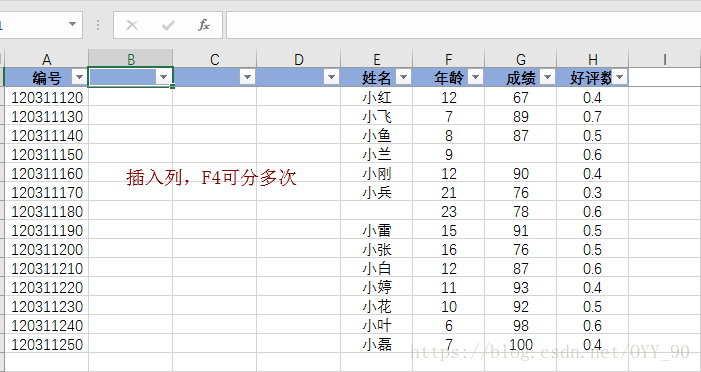This screenshot has height=372, width=701.
Task: Select column H header
Action: 592,59
